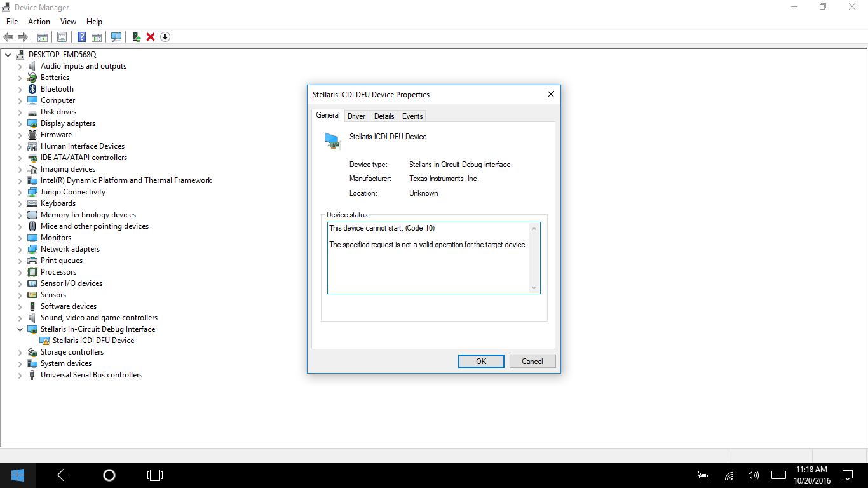This screenshot has width=868, height=488.
Task: Click Update Driver Software toolbar icon
Action: pyautogui.click(x=136, y=37)
